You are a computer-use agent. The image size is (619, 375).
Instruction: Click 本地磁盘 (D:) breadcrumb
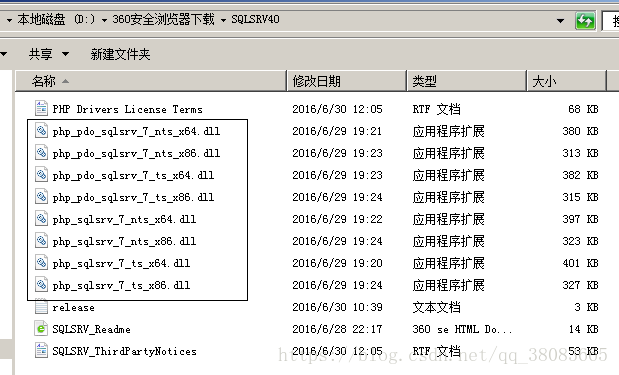tap(56, 19)
